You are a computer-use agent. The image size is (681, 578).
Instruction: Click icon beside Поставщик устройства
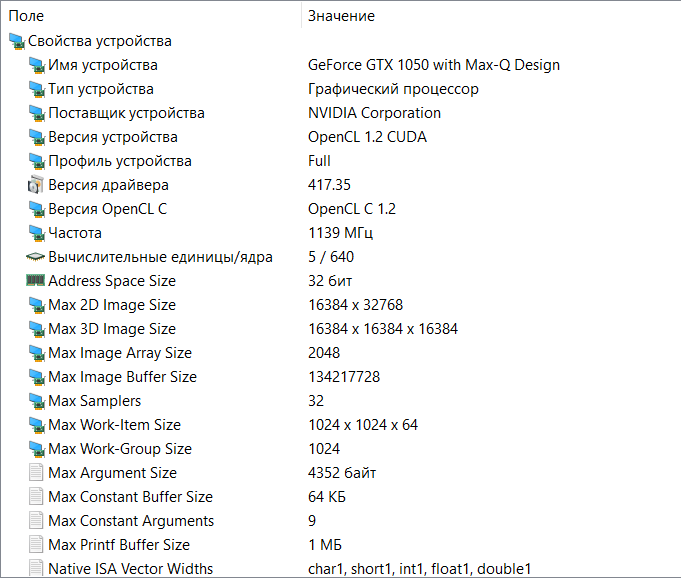click(36, 113)
